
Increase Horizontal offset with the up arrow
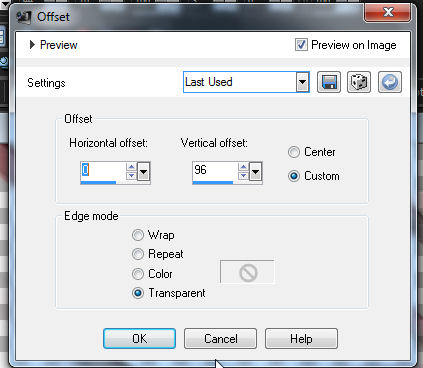pos(131,167)
